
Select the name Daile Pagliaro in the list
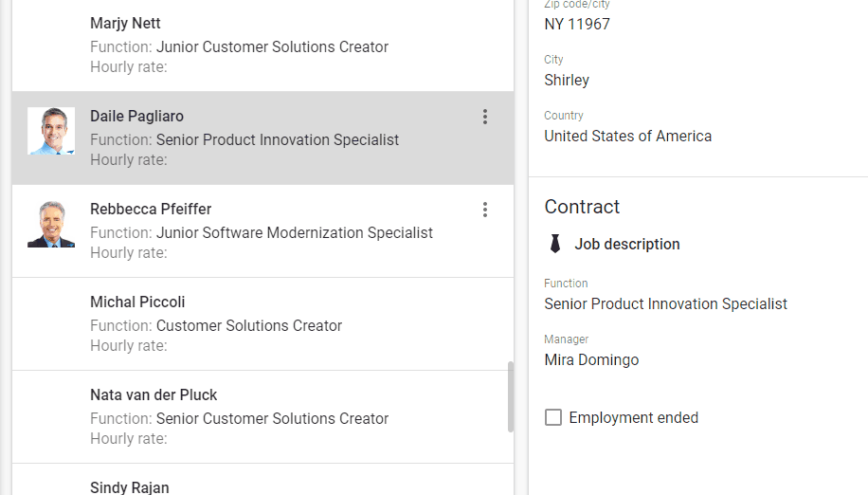pyautogui.click(x=136, y=117)
